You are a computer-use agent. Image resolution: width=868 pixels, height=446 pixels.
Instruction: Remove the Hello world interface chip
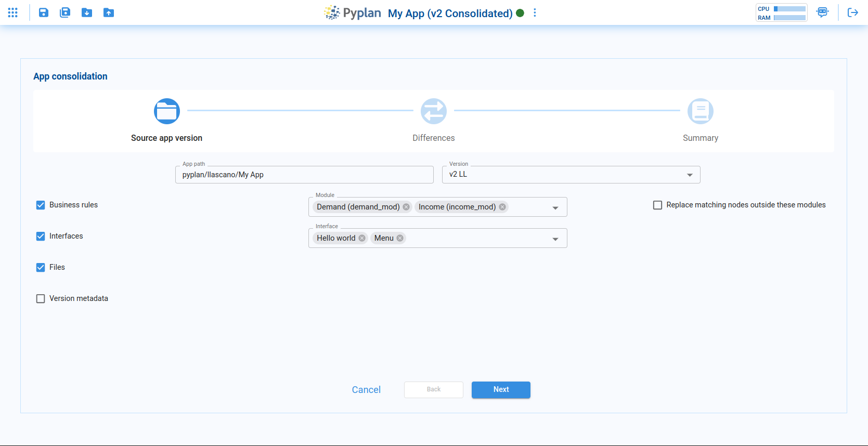click(362, 238)
